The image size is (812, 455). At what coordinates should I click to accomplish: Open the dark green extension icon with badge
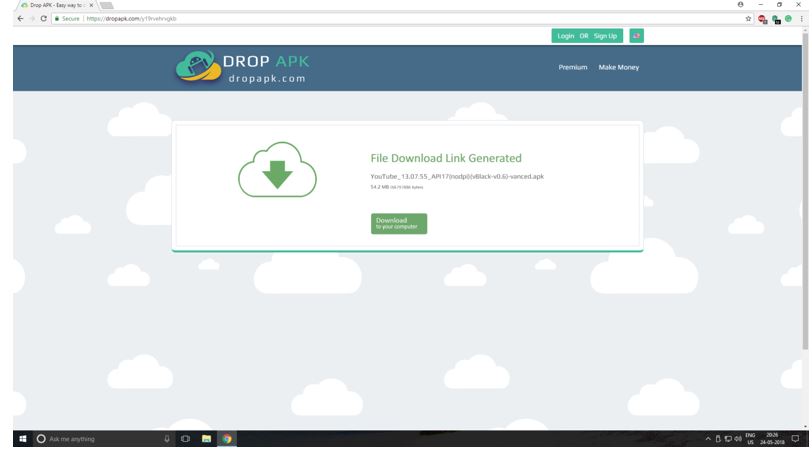[x=776, y=20]
